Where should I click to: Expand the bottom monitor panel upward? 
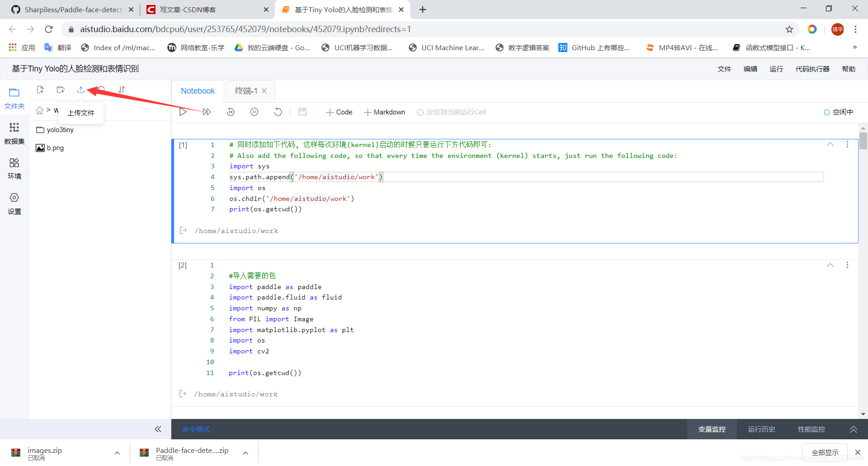tap(854, 429)
